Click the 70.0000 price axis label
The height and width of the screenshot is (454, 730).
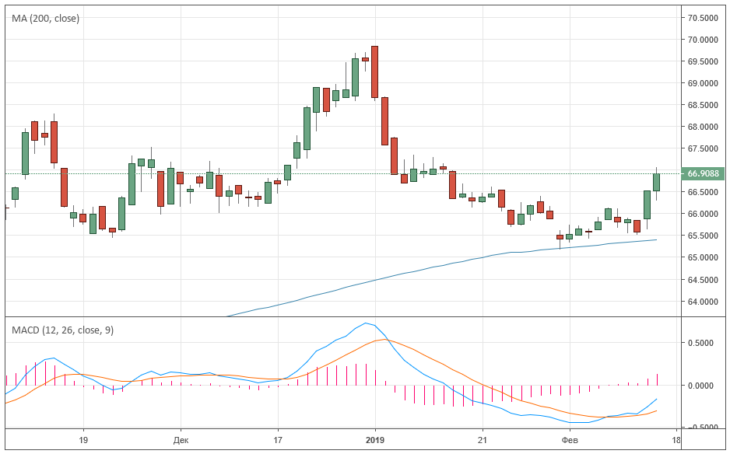[x=703, y=40]
